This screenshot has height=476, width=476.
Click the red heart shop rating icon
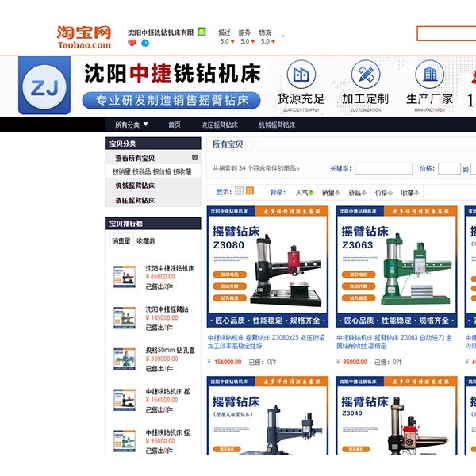click(132, 43)
